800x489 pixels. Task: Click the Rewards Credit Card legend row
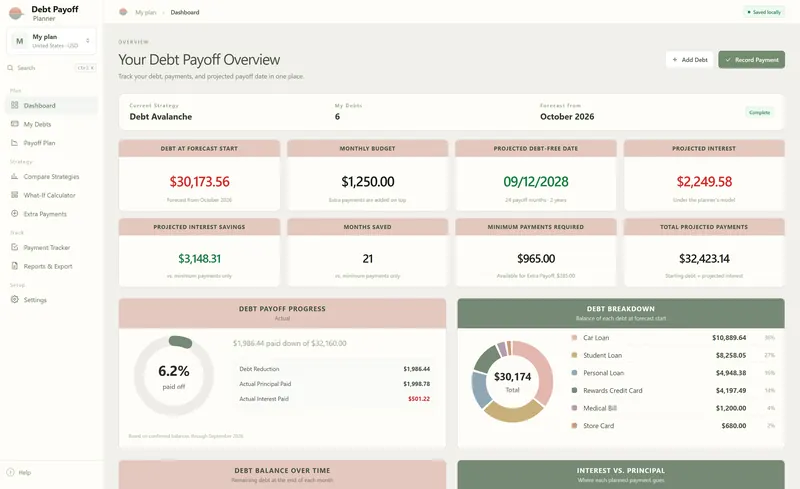click(673, 390)
